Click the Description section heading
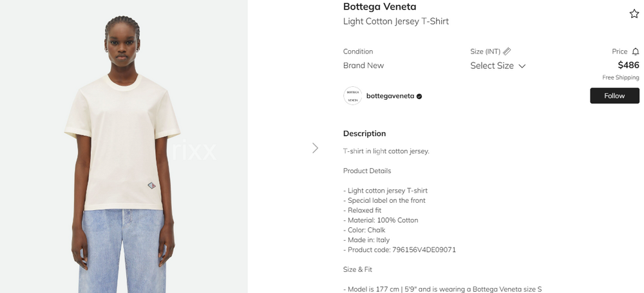The width and height of the screenshot is (644, 293). pyautogui.click(x=365, y=133)
